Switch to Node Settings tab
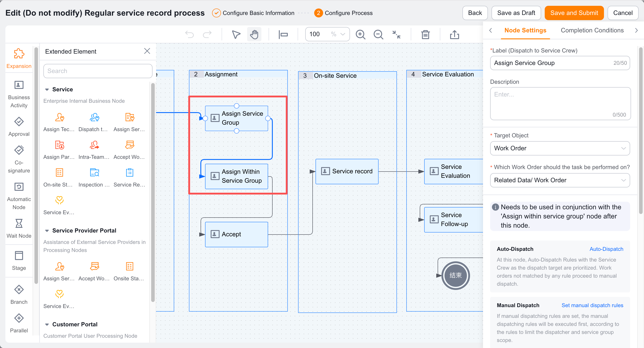This screenshot has width=644, height=348. coord(525,30)
